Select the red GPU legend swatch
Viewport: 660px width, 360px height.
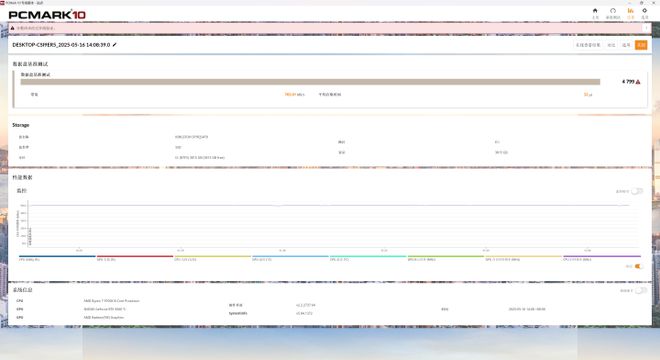click(135, 256)
